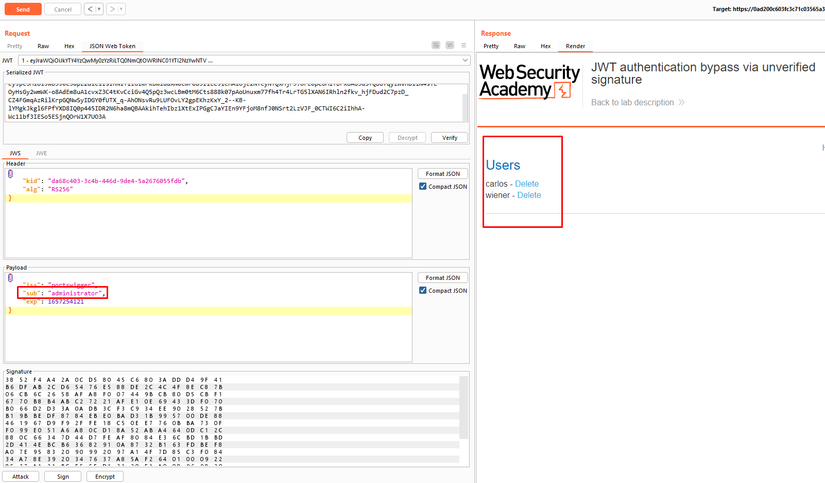This screenshot has width=825, height=483.
Task: Click the Web Security Academy logo
Action: click(530, 81)
